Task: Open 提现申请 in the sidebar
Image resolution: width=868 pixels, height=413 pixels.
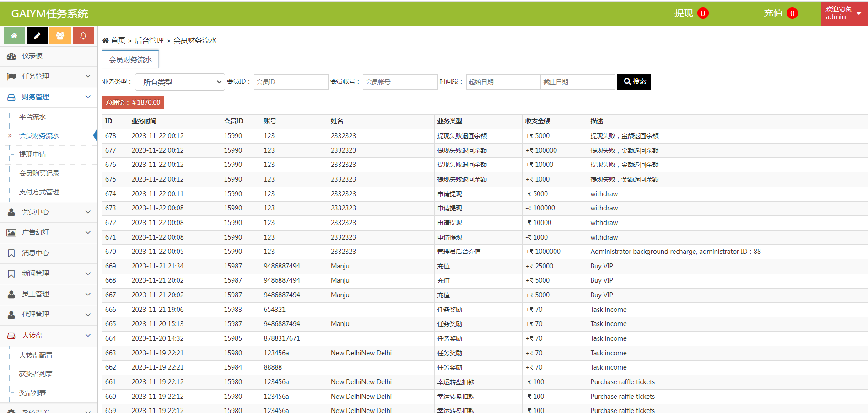Action: 32,155
